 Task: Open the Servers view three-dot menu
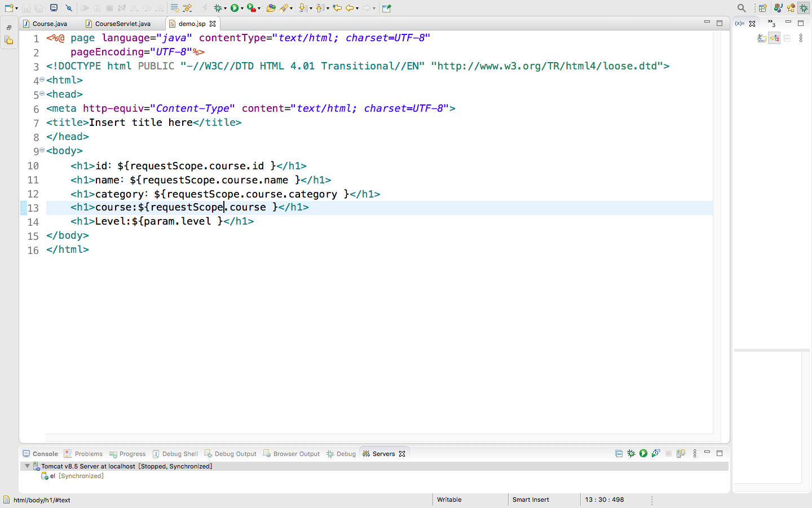695,453
